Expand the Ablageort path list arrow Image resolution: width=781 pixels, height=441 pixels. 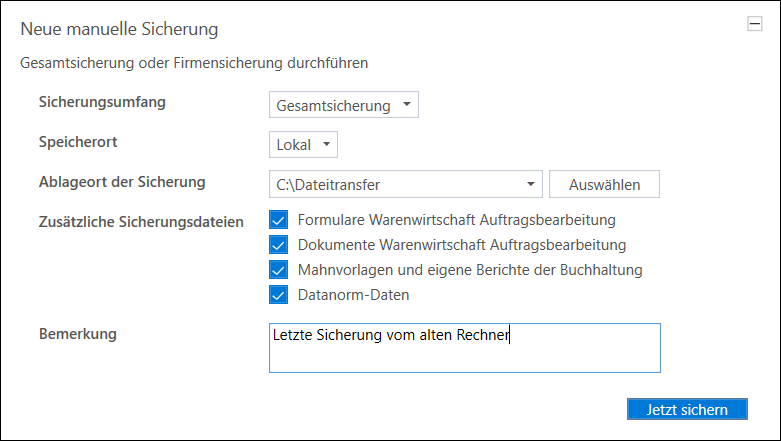point(529,184)
